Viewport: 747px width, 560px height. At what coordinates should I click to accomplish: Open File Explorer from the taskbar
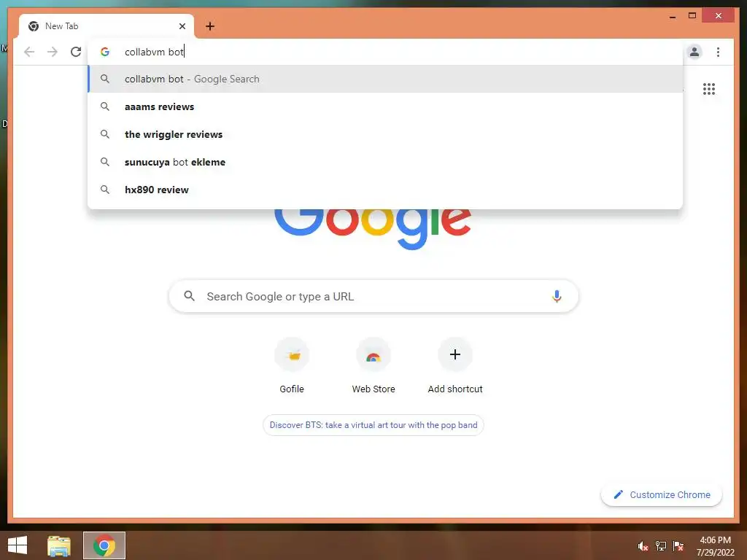(x=59, y=545)
